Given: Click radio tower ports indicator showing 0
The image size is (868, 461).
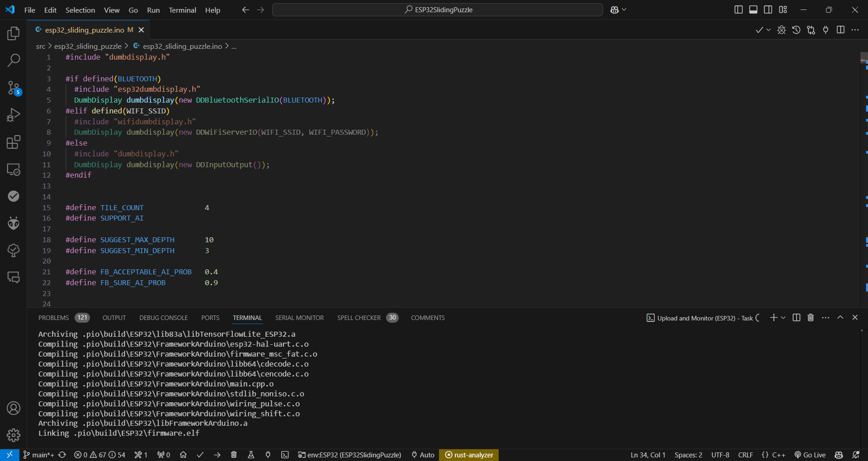Looking at the screenshot, I should (164, 455).
